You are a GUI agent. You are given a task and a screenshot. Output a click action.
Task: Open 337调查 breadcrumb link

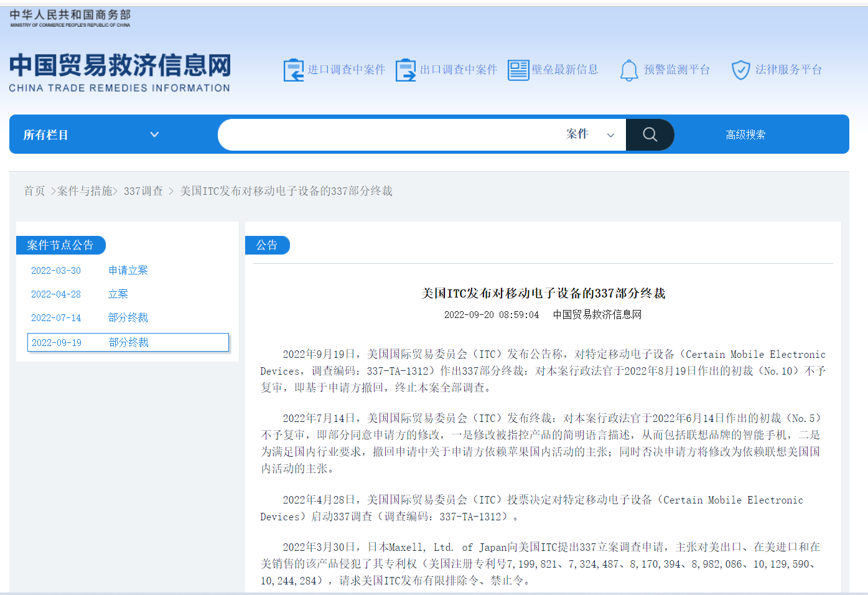pos(143,191)
